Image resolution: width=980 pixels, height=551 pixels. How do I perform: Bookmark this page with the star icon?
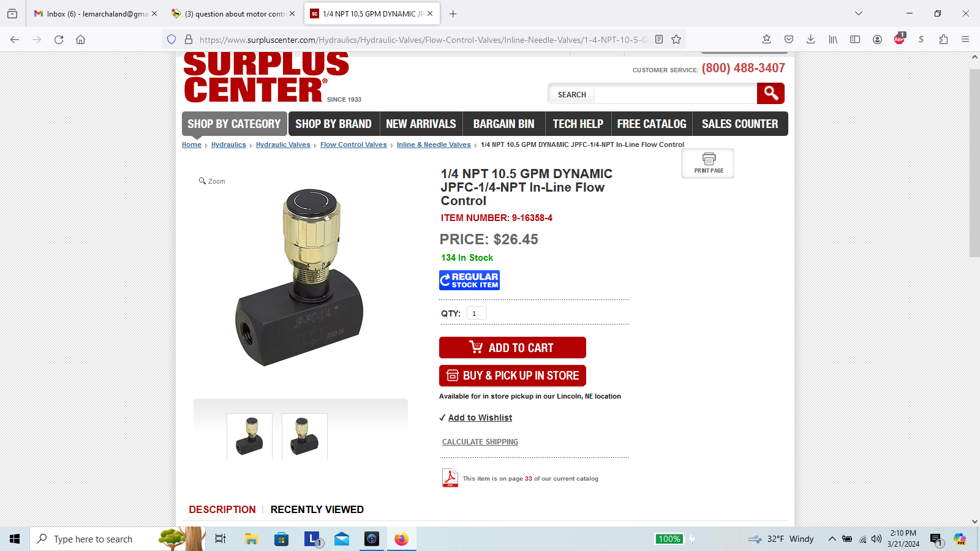(676, 39)
